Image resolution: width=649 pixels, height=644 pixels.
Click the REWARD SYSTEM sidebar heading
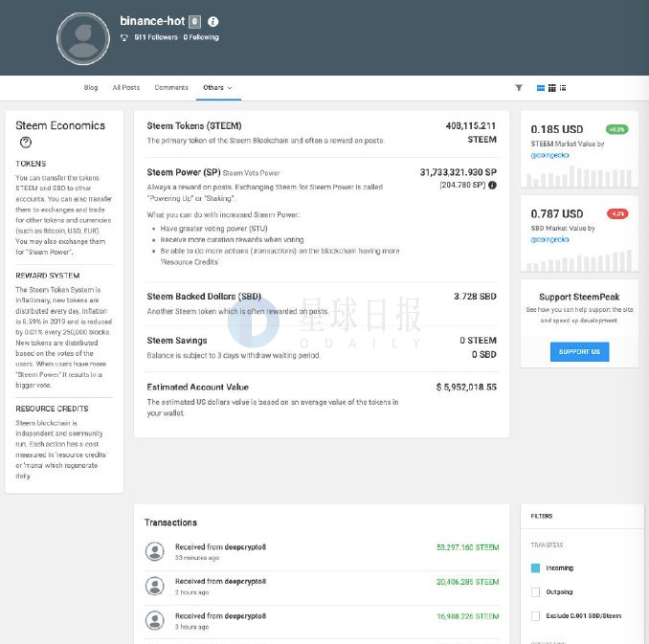pos(48,276)
